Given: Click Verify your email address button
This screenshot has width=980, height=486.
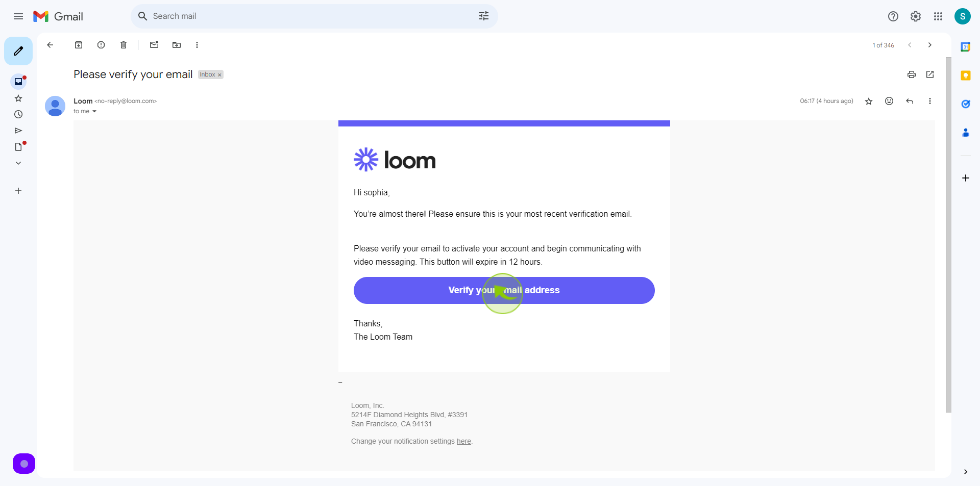Looking at the screenshot, I should coord(504,290).
